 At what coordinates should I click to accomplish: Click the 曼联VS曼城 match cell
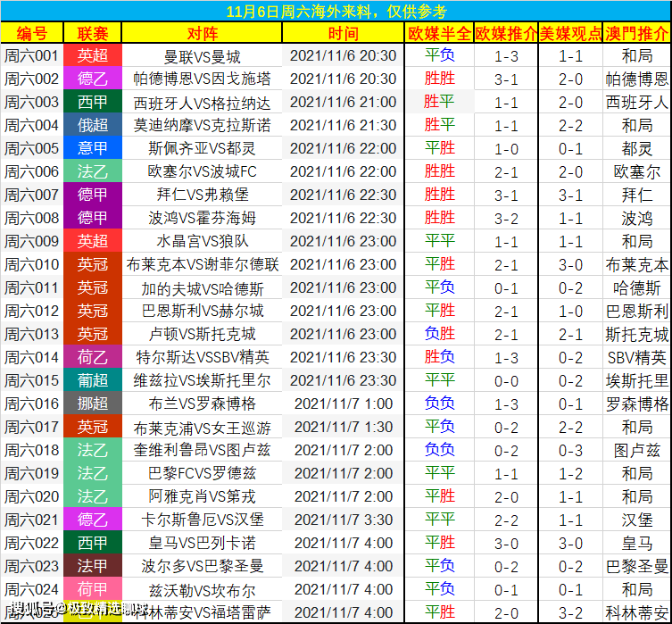point(202,55)
